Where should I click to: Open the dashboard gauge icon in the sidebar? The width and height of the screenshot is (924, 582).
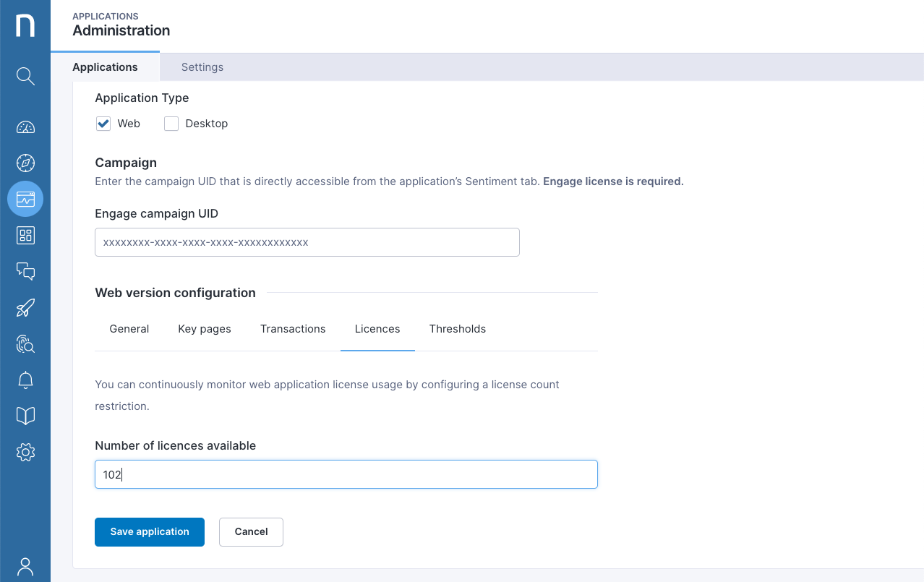25,127
